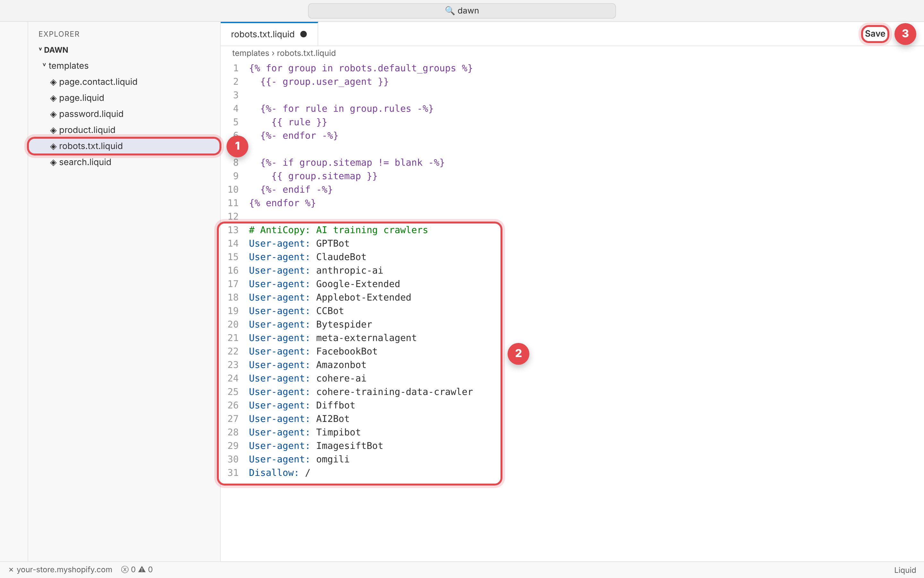Click the '{{ group.sitemap }}' code line
Image resolution: width=924 pixels, height=578 pixels.
tap(324, 176)
